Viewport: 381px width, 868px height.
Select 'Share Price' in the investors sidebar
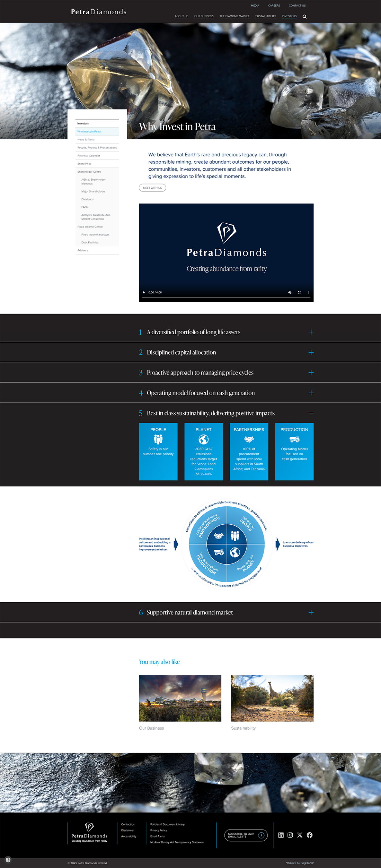tap(85, 164)
